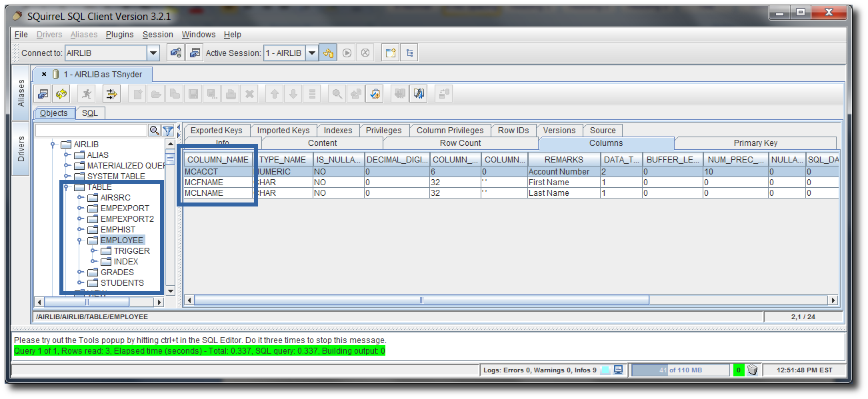Open the Aliases side panel

tap(21, 93)
